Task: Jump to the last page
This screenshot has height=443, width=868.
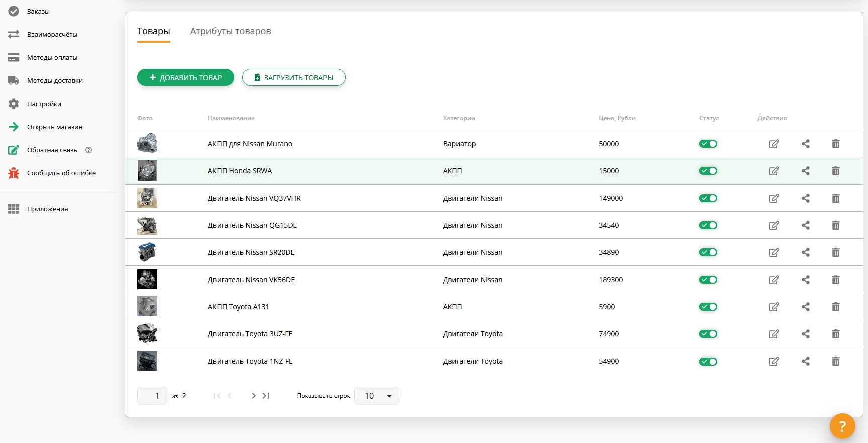Action: 266,396
